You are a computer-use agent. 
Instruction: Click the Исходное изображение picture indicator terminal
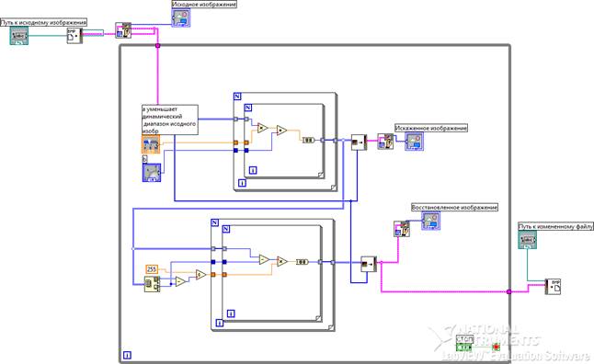tap(181, 17)
